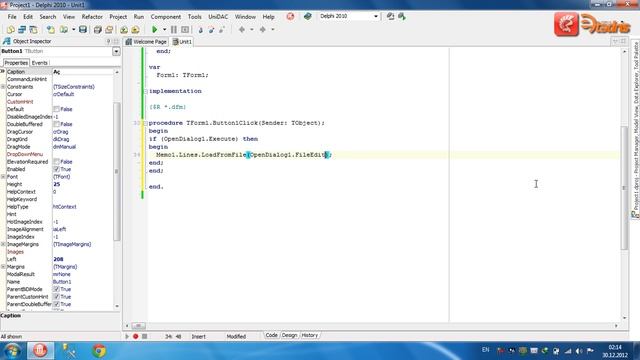Screen dimensions: 640x360
Task: Open the Windows Start button
Action: [x=12, y=351]
